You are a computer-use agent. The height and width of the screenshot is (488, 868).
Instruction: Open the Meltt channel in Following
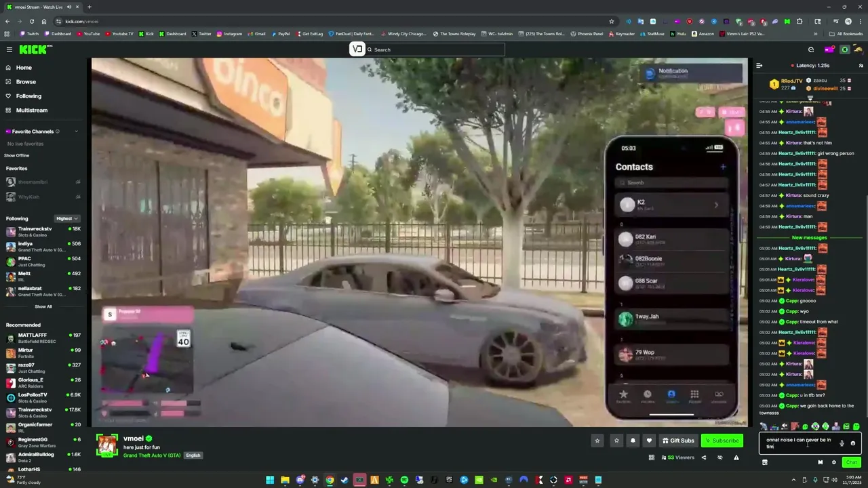[x=42, y=277]
